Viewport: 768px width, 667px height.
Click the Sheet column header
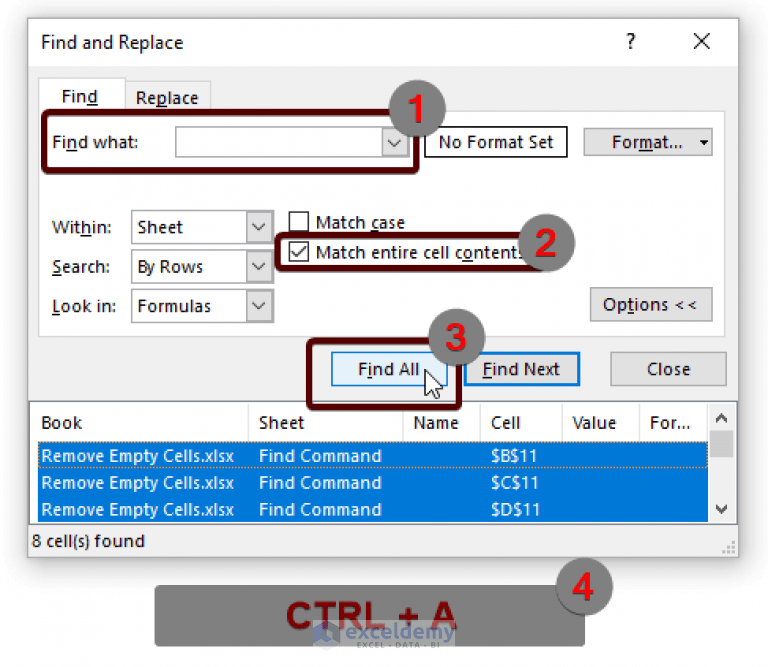click(326, 423)
